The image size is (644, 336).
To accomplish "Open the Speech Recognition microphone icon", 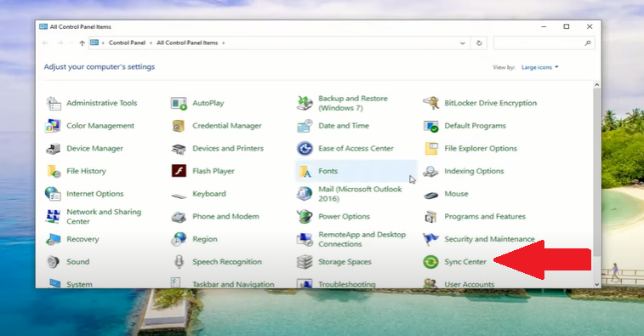I will point(179,262).
